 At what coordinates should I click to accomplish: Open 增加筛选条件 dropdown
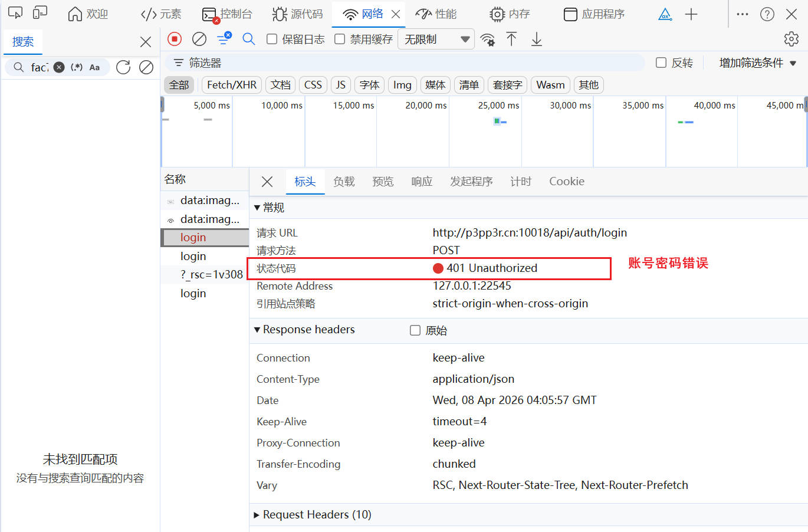coord(757,63)
